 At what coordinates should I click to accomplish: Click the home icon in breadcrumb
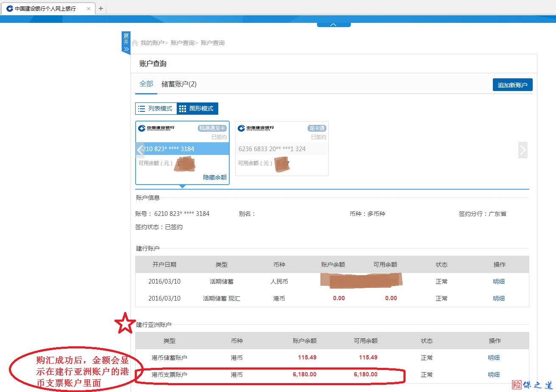[x=135, y=43]
